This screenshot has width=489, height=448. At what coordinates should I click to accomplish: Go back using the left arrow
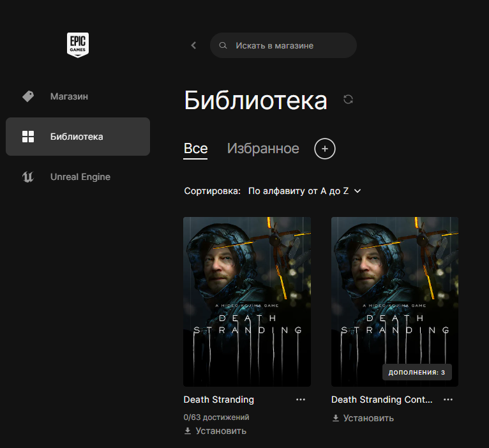193,45
